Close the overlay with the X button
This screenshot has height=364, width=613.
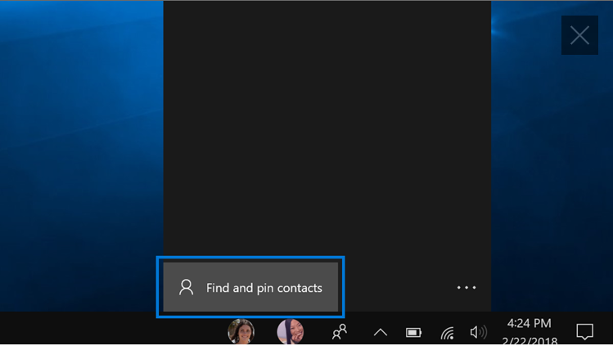[579, 35]
